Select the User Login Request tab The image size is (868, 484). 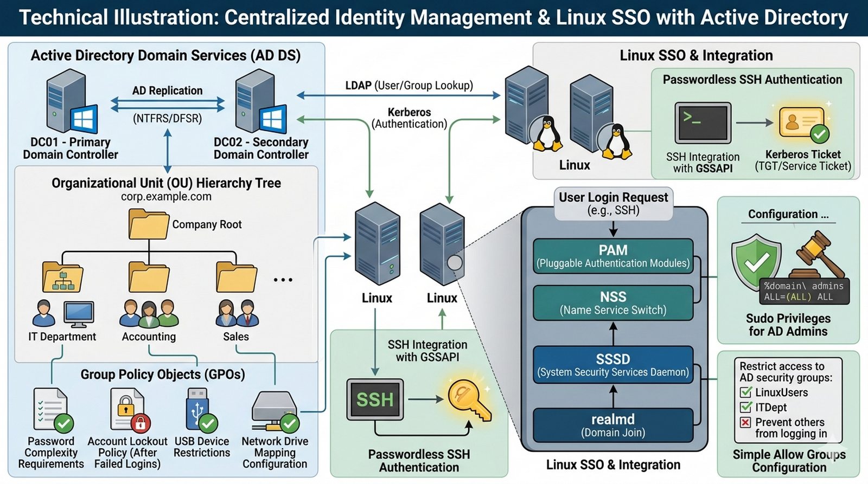pos(613,203)
